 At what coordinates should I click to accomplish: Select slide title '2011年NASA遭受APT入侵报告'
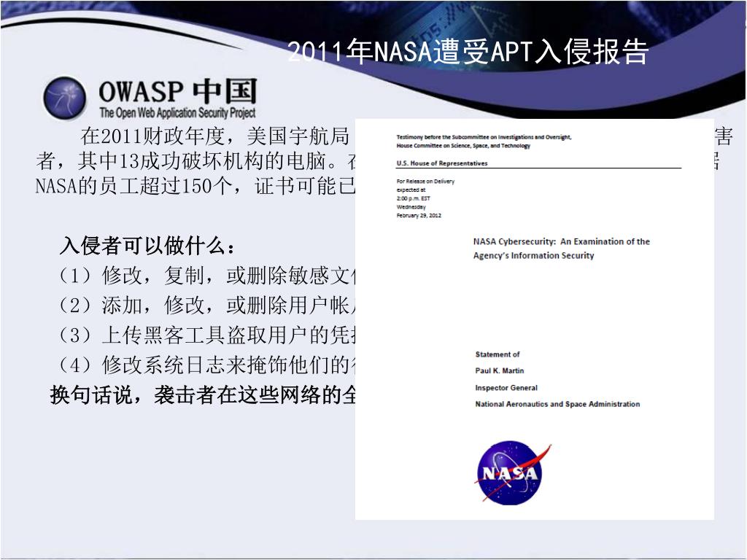click(x=468, y=51)
